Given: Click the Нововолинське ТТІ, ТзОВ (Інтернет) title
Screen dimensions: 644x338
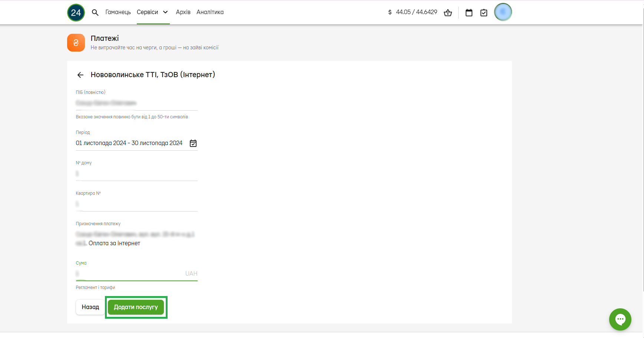Looking at the screenshot, I should pyautogui.click(x=153, y=75).
